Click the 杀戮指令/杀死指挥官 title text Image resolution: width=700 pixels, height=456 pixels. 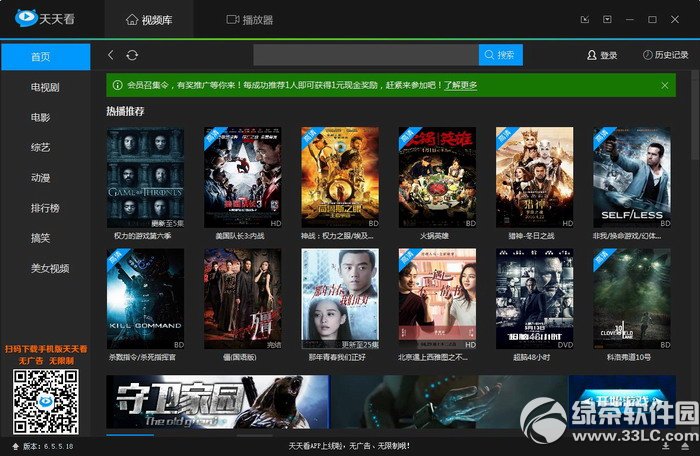point(142,357)
